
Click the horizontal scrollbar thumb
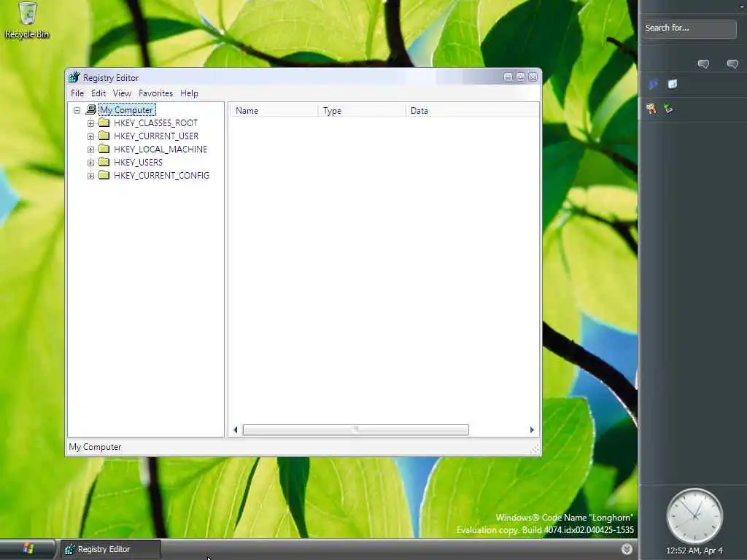click(356, 429)
